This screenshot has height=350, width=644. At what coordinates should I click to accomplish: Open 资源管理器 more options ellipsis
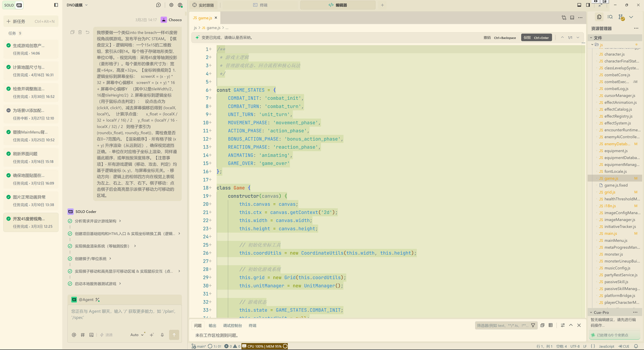tap(636, 29)
